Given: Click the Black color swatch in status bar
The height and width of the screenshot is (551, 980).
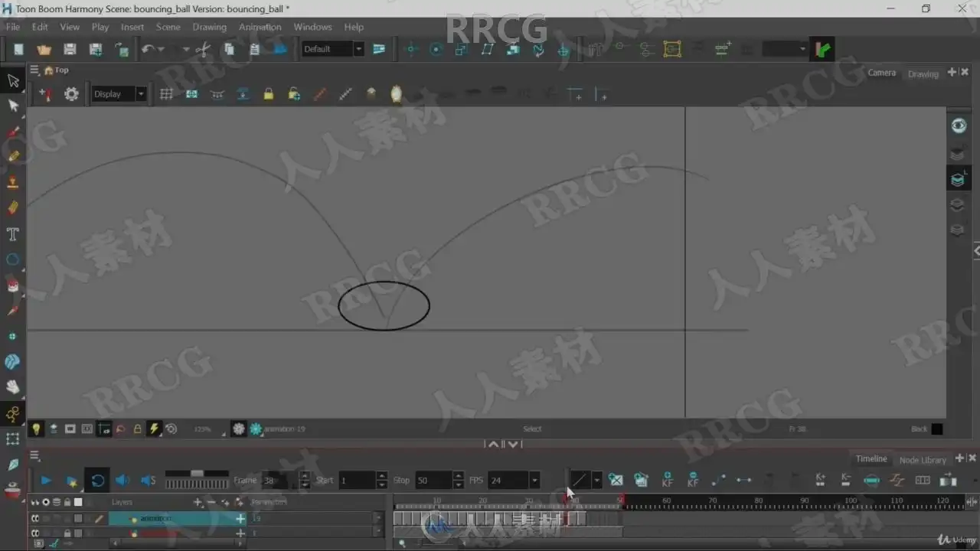Looking at the screenshot, I should 937,429.
